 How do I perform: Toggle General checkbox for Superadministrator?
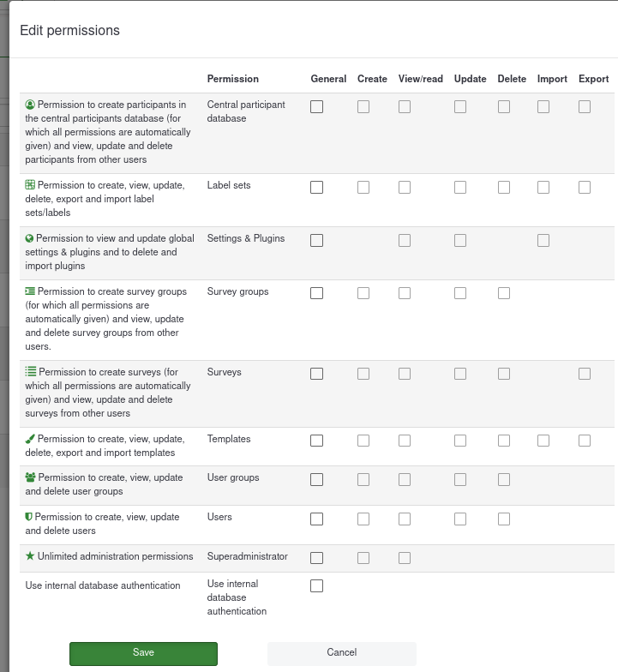click(x=317, y=558)
